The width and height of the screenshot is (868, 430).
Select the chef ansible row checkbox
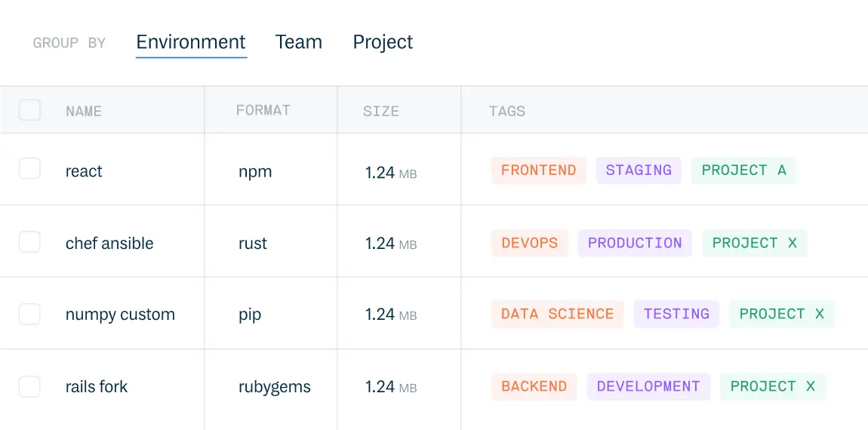[30, 242]
